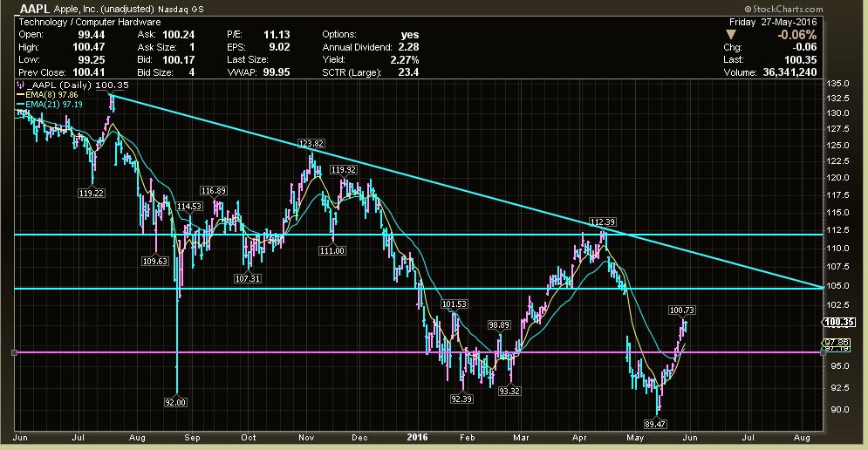The image size is (868, 450).
Task: Click the 101.53 price label
Action: (x=455, y=303)
